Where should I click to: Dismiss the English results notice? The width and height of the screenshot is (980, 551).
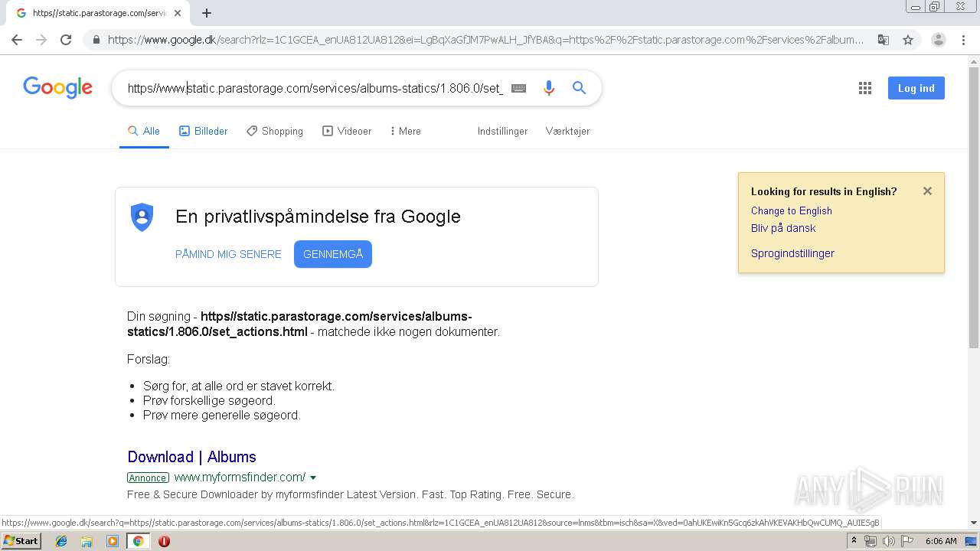coord(927,191)
